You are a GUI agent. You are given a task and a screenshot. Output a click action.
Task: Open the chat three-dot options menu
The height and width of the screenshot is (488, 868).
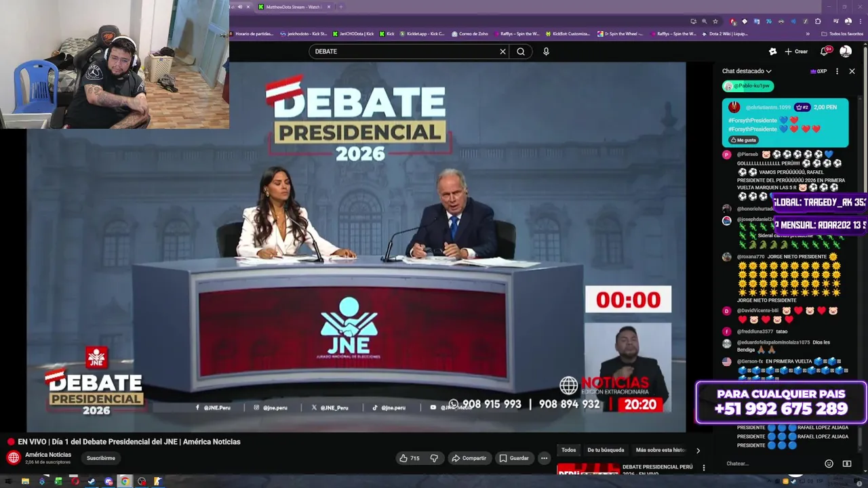[837, 71]
